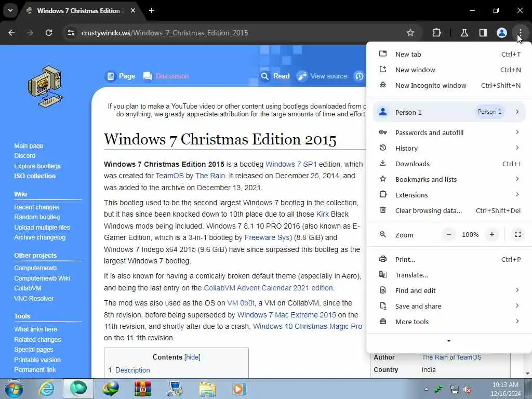Open Discord sidebar link
The height and width of the screenshot is (399, 532).
(25, 156)
